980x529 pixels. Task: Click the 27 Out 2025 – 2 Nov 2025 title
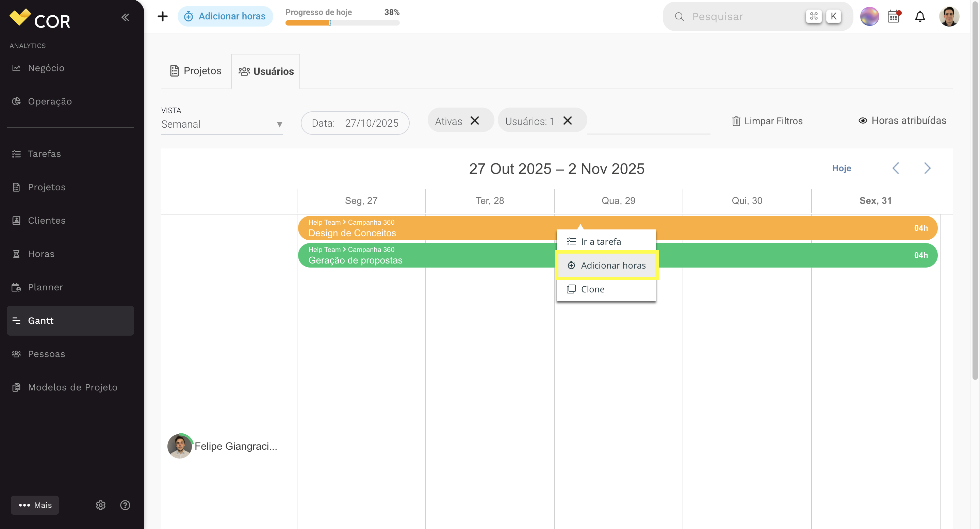tap(557, 169)
